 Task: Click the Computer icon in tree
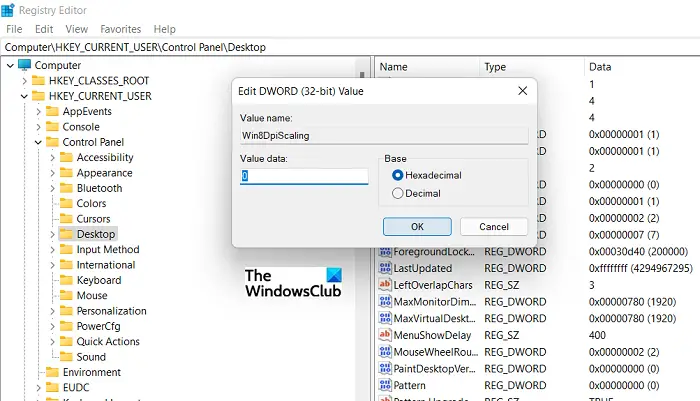pos(25,65)
